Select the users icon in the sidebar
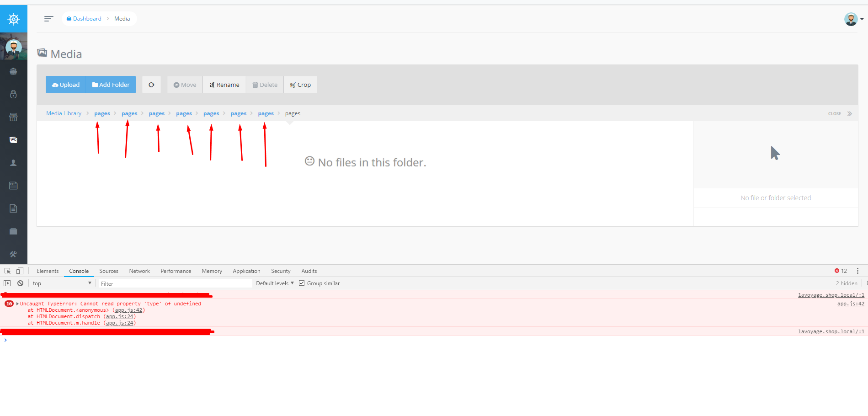 pyautogui.click(x=13, y=163)
